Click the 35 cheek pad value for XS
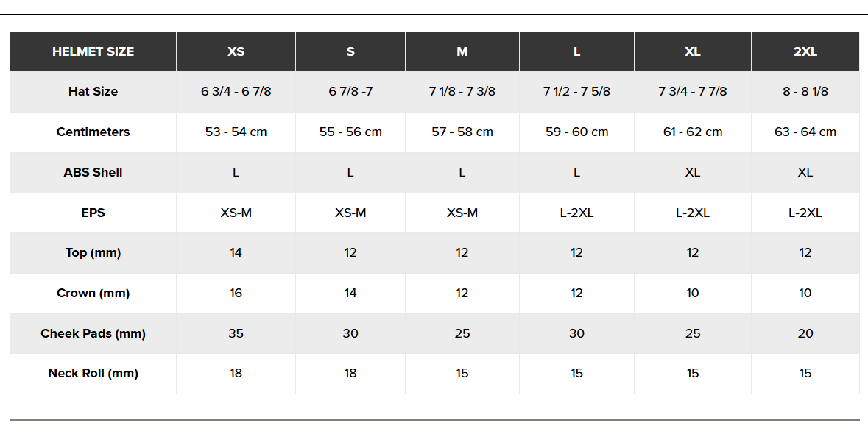The image size is (868, 448). point(236,333)
